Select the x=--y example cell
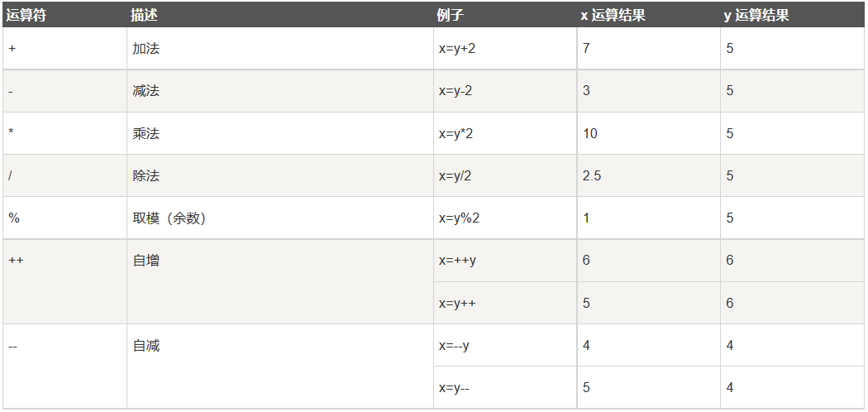The height and width of the screenshot is (412, 868). click(505, 345)
